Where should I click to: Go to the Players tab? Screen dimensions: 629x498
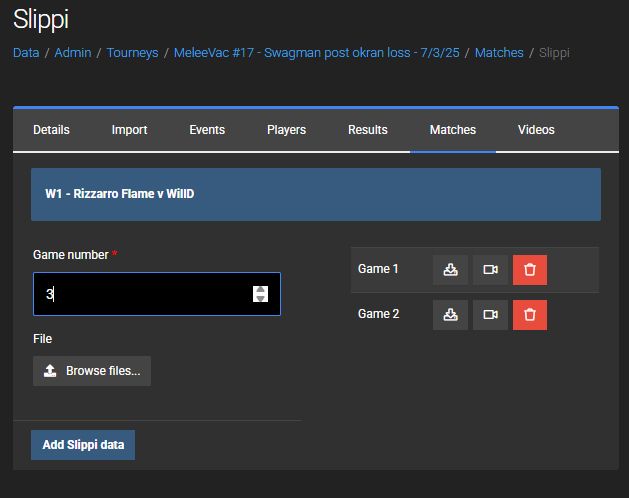click(x=286, y=130)
